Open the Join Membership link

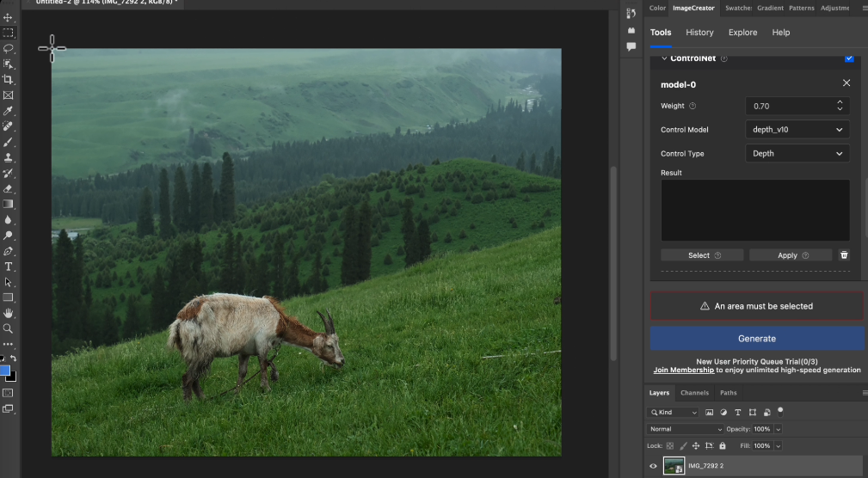tap(683, 371)
